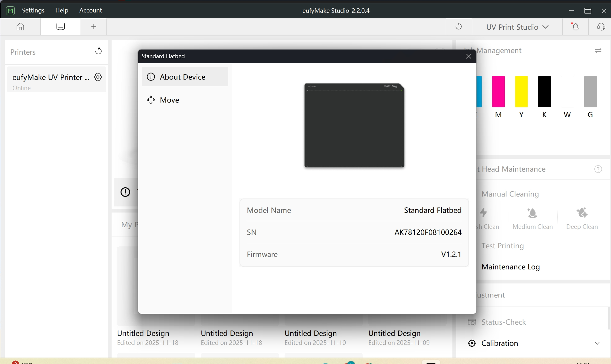This screenshot has width=611, height=364.
Task: Start a Medium Clean
Action: pos(532,219)
